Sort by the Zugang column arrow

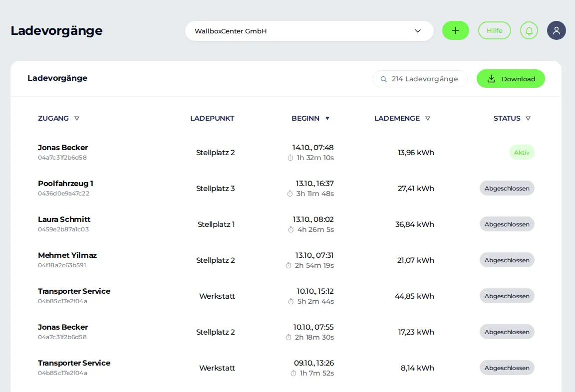tap(77, 118)
